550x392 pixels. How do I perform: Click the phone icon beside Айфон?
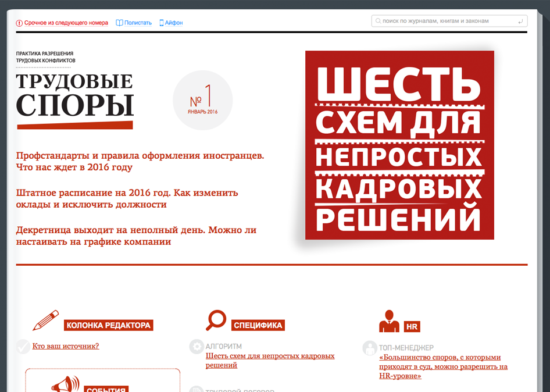point(162,23)
